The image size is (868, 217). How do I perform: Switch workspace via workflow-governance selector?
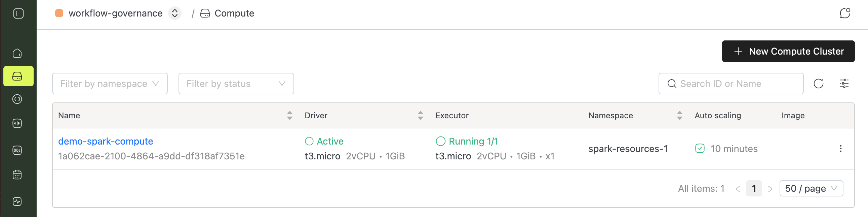point(174,13)
